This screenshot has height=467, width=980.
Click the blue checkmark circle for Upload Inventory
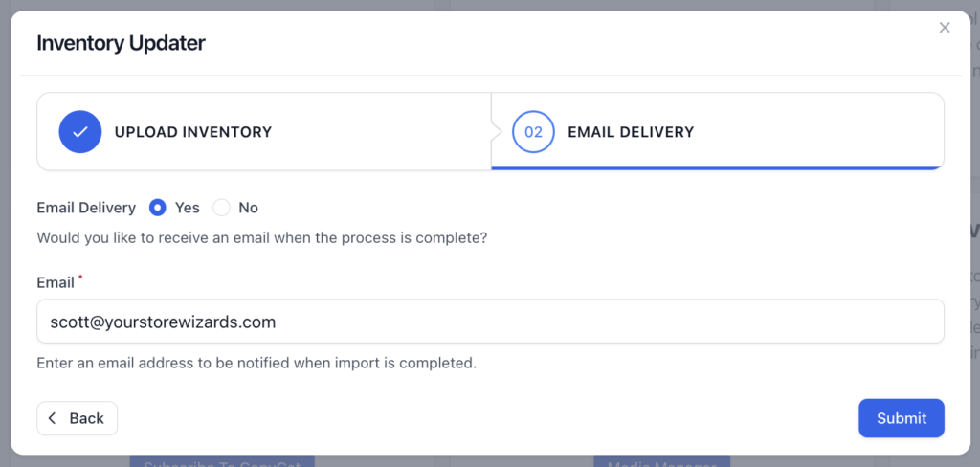(80, 132)
